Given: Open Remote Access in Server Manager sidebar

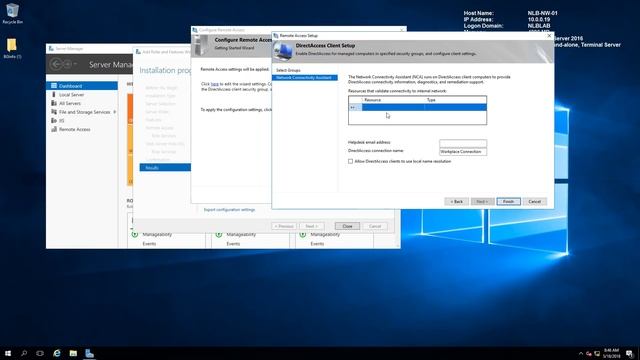Looking at the screenshot, I should coord(75,129).
